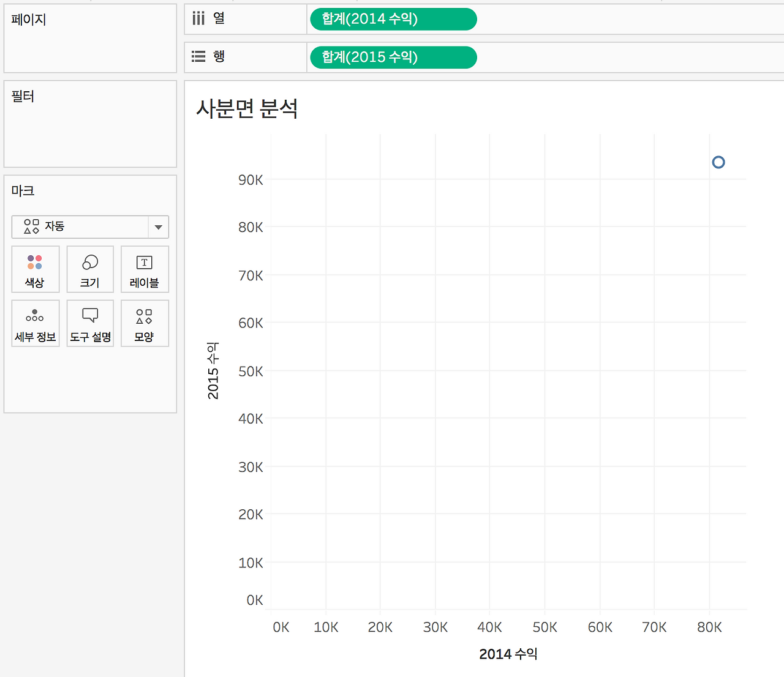Open the 모양 (Shape) mark card
784x677 pixels.
point(145,323)
